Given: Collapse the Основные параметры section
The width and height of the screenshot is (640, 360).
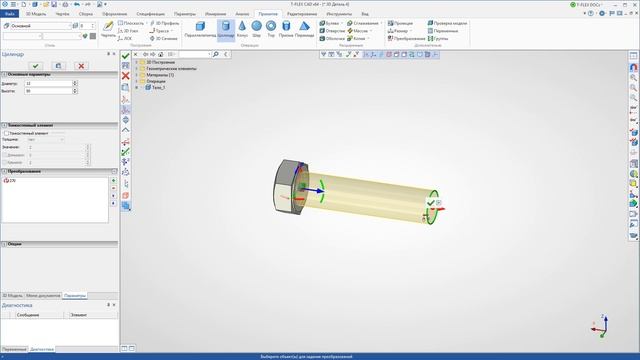Looking at the screenshot, I should pos(4,74).
